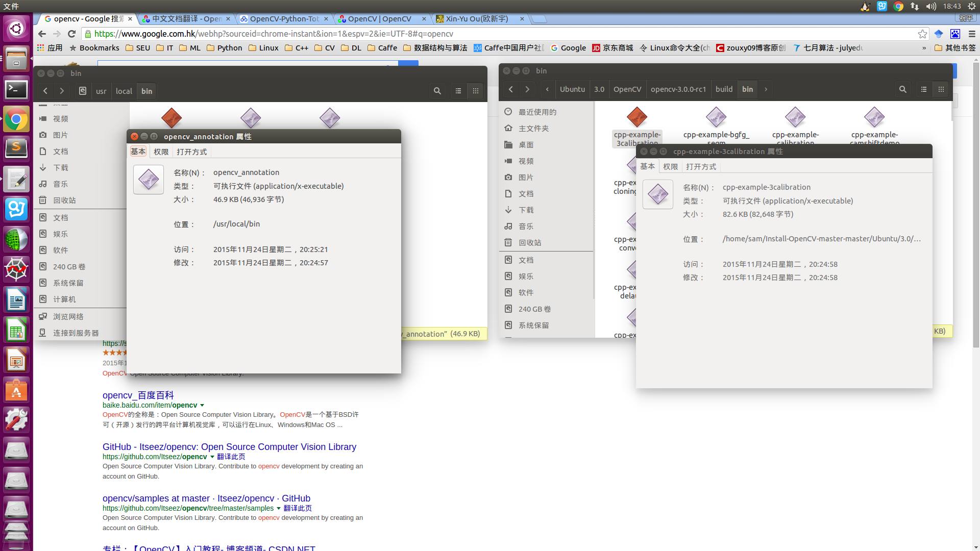
Task: Expand the right path bar's earlier folders chevron
Action: (547, 89)
